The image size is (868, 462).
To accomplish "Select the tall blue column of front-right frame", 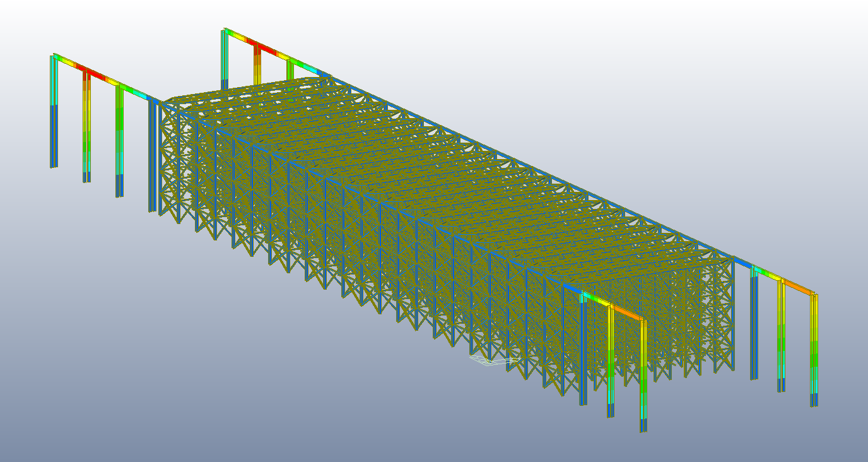I will coord(584,353).
